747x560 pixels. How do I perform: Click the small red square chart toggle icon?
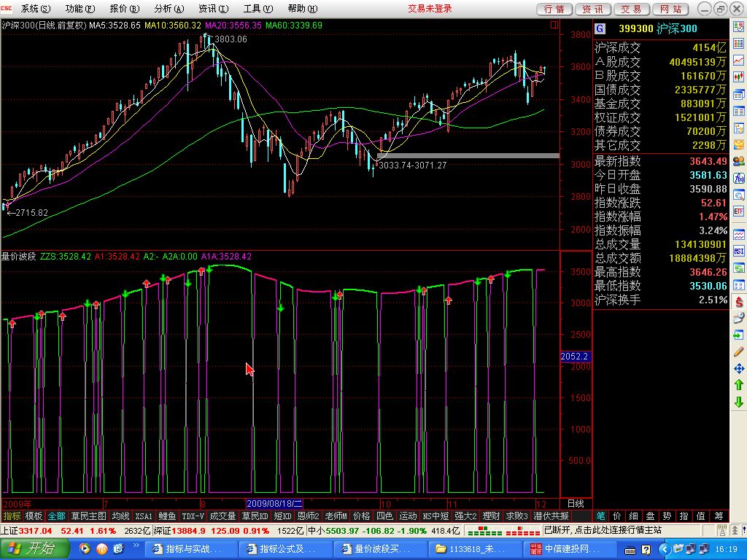554,25
